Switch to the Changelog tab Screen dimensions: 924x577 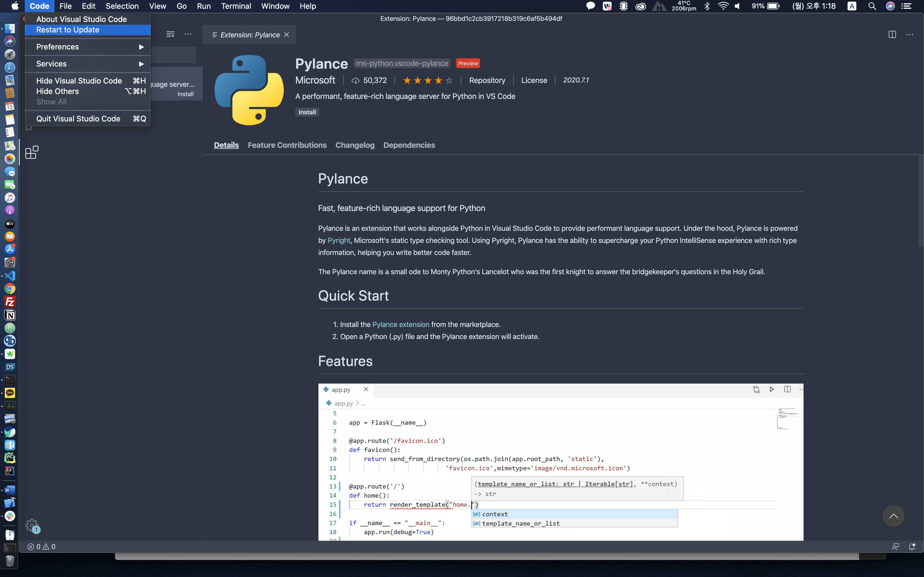point(355,145)
